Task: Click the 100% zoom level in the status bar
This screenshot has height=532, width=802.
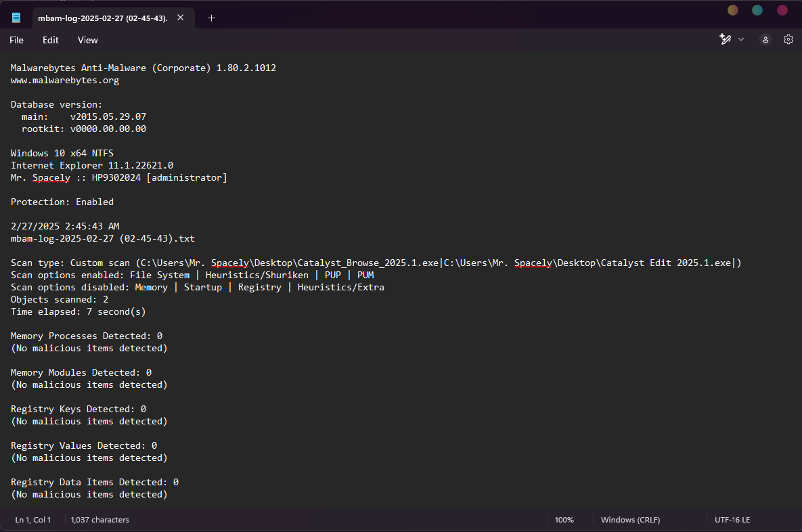Action: coord(564,520)
